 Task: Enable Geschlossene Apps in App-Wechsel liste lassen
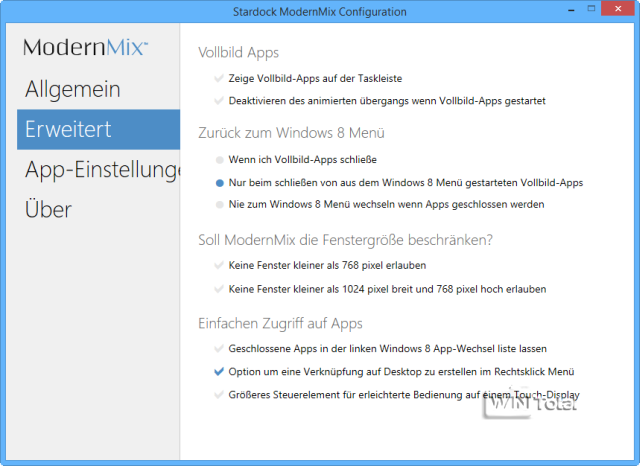[219, 348]
